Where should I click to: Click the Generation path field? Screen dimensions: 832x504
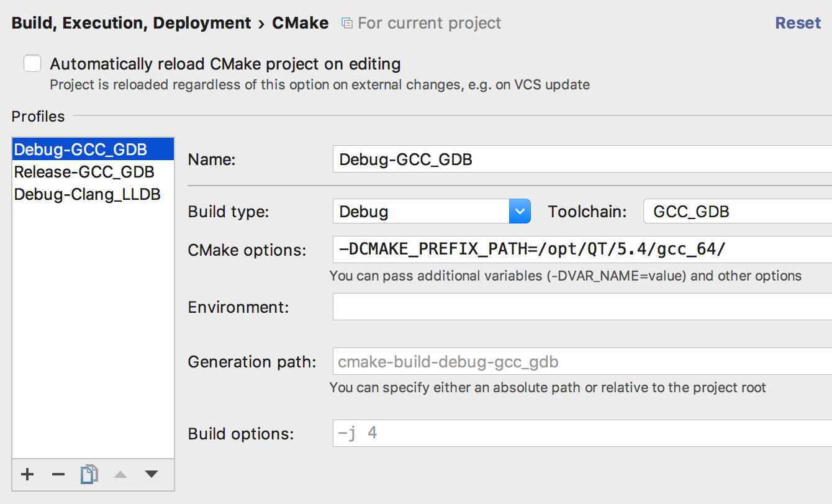click(x=582, y=361)
